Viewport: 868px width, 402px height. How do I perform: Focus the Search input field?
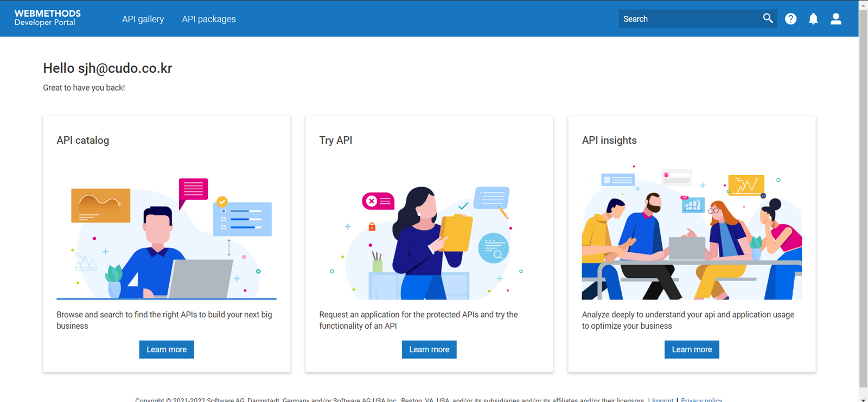point(688,19)
